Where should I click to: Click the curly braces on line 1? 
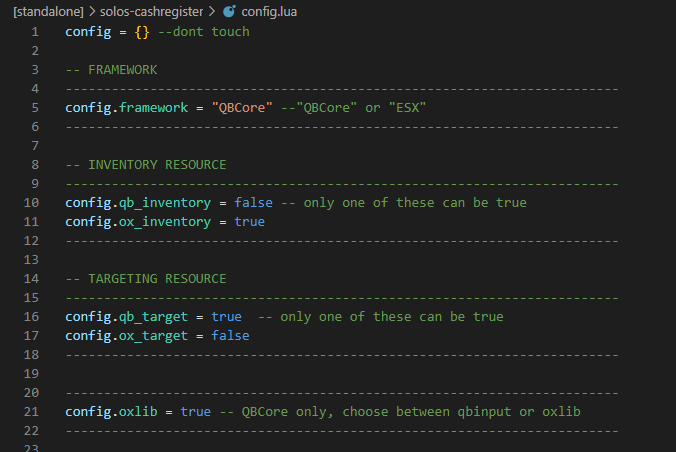(x=142, y=32)
